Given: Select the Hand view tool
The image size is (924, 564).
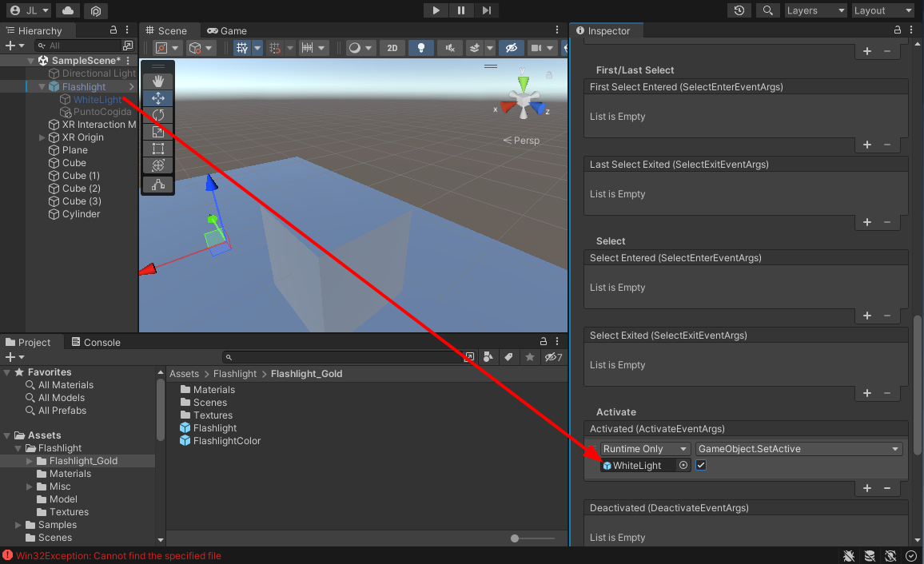Looking at the screenshot, I should (x=158, y=81).
